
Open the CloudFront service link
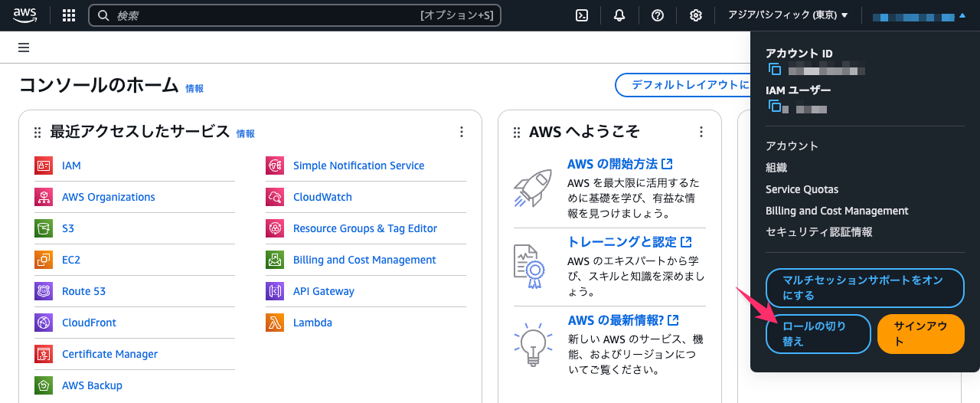(x=90, y=323)
